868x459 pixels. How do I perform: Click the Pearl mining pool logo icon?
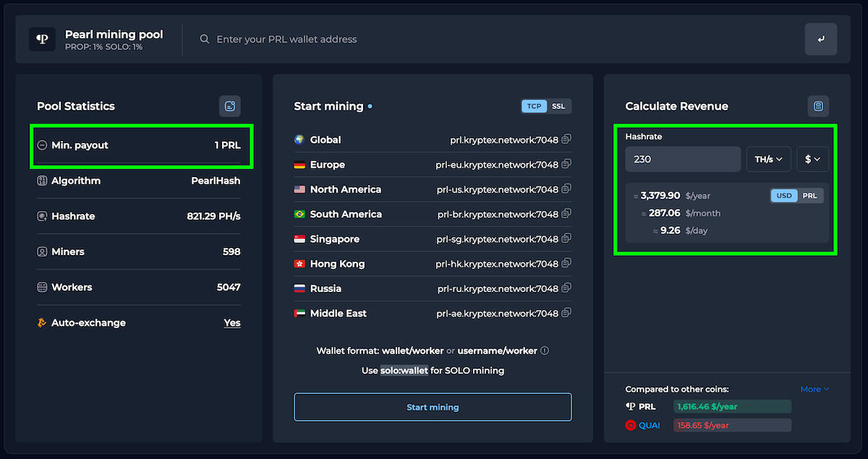click(42, 39)
